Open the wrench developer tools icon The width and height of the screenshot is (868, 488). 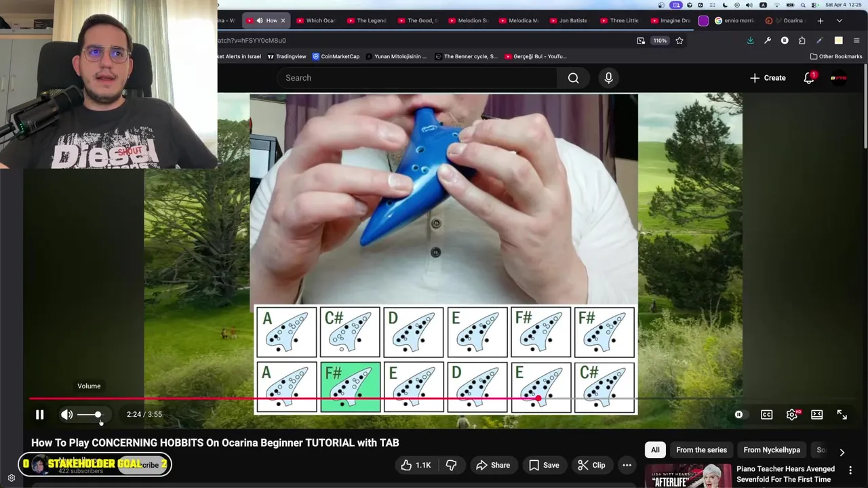point(768,41)
